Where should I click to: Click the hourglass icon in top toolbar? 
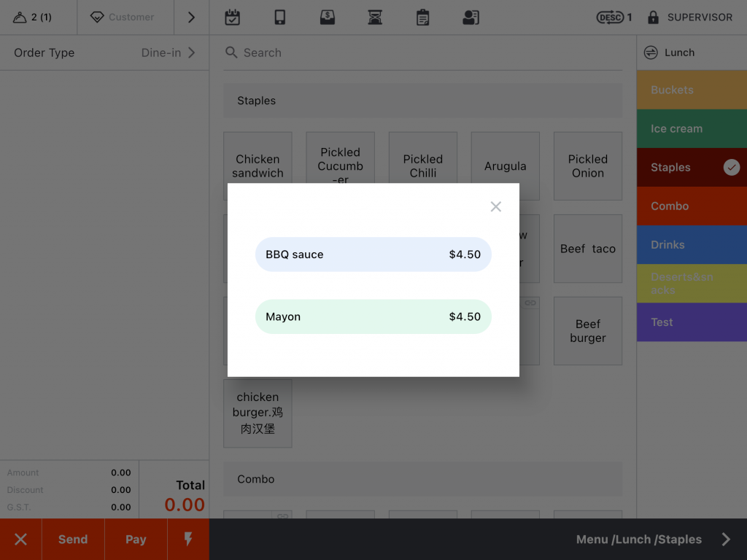(375, 17)
